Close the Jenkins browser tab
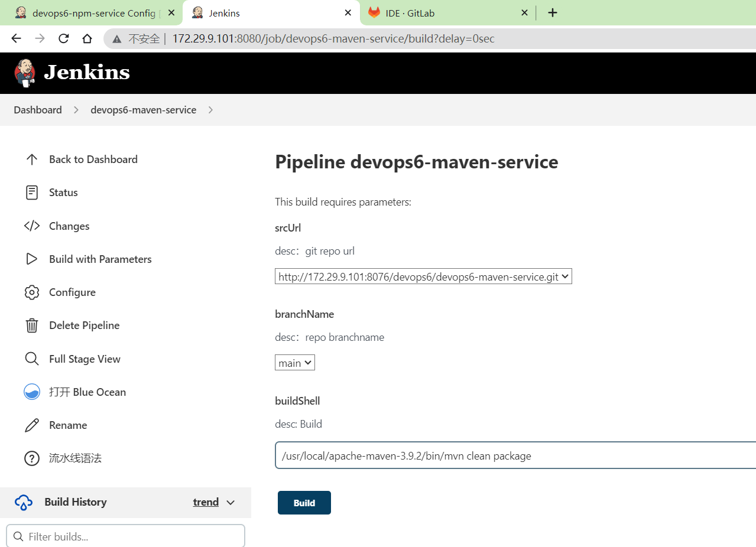The width and height of the screenshot is (756, 547). pyautogui.click(x=348, y=13)
